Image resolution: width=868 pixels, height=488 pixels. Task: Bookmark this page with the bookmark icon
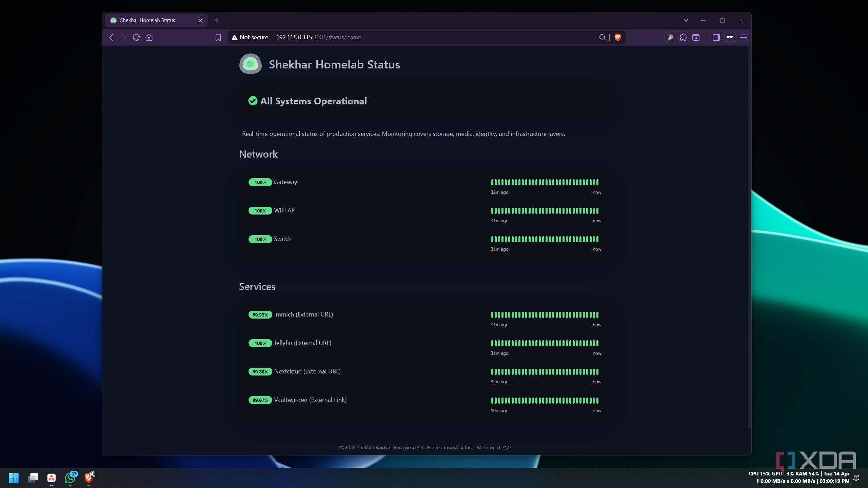(218, 37)
